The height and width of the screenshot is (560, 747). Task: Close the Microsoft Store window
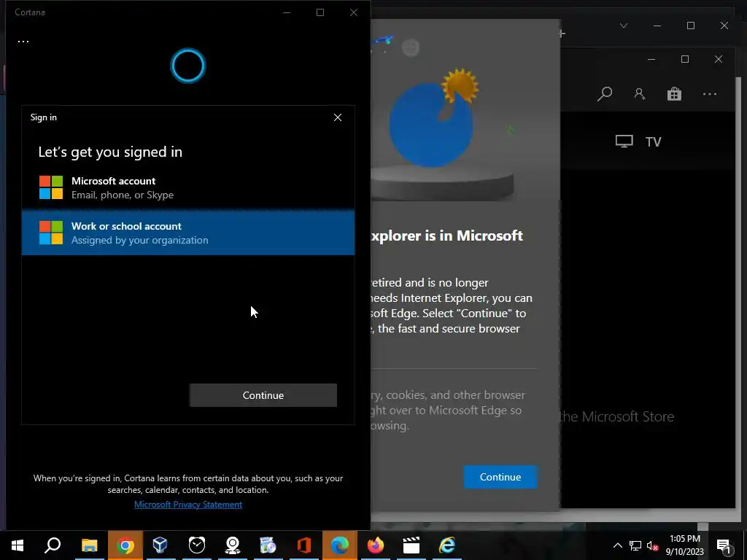(x=719, y=59)
